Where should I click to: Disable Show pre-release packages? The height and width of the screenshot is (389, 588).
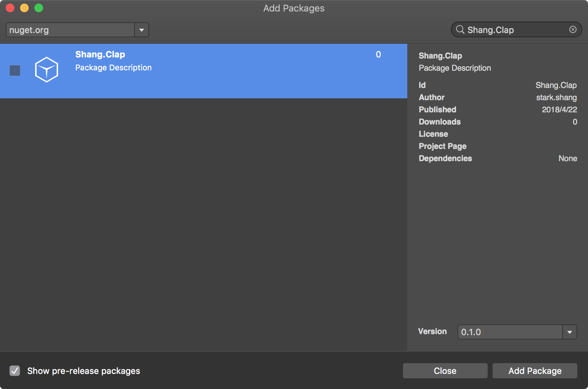tap(15, 371)
